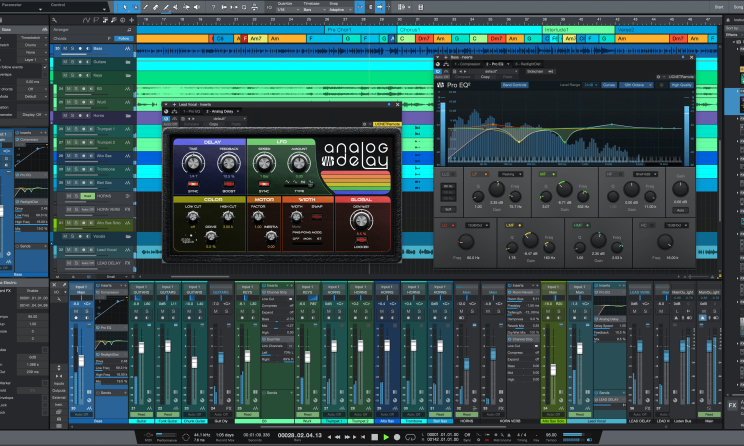Select the Chorus1 section in the Arranger track
Viewport: 744px width, 446px height.
(x=469, y=29)
